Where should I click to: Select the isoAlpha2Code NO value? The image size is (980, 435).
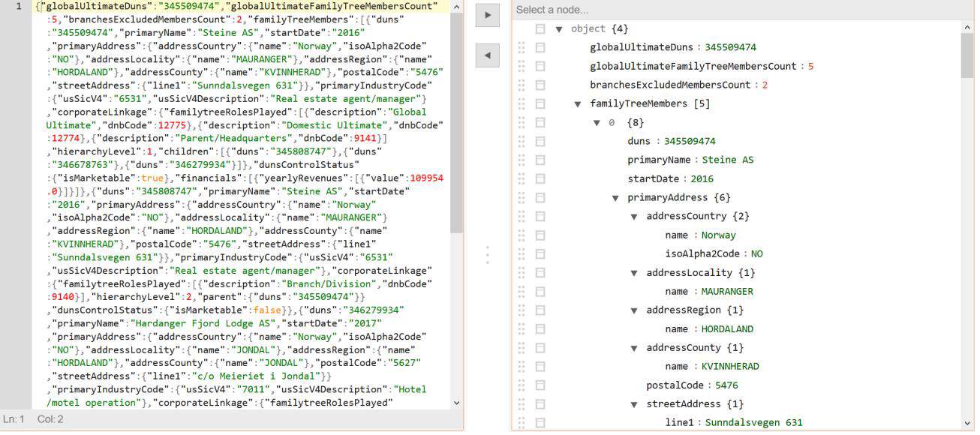click(x=756, y=253)
